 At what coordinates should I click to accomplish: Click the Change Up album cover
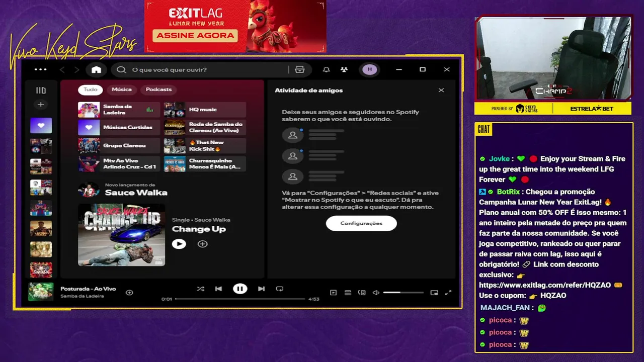121,235
